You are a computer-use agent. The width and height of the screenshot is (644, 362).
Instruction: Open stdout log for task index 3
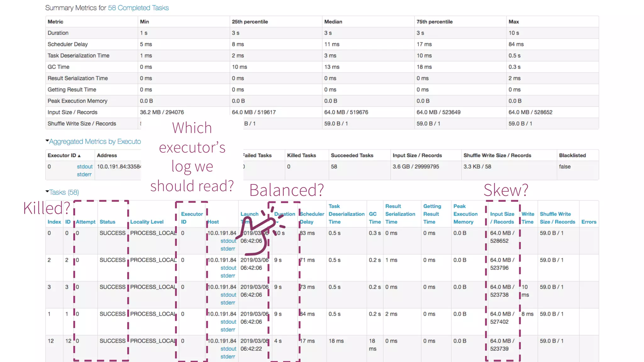tap(228, 295)
